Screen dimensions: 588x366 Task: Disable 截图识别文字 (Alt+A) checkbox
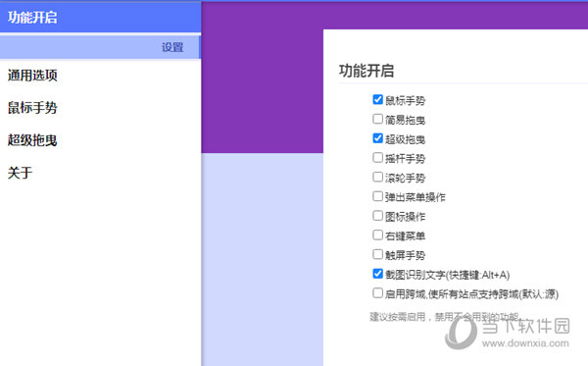click(377, 274)
